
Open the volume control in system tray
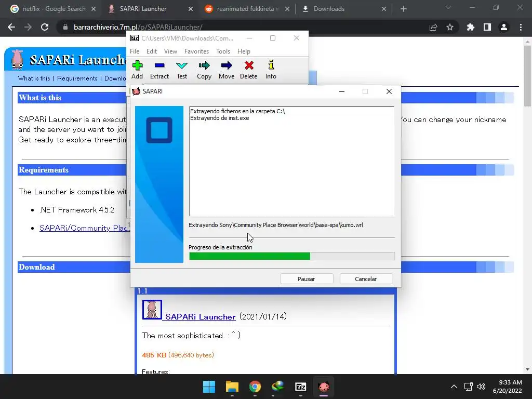[481, 387]
